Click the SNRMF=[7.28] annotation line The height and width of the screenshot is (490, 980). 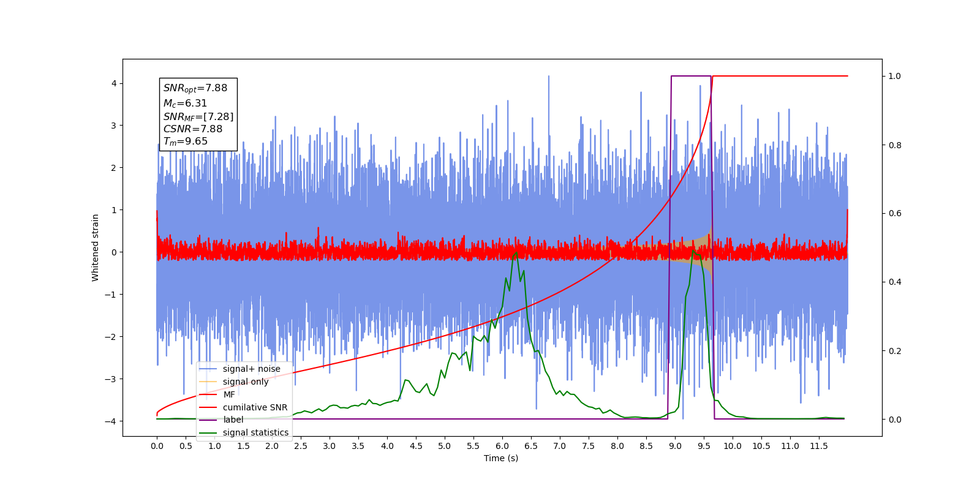pos(198,116)
